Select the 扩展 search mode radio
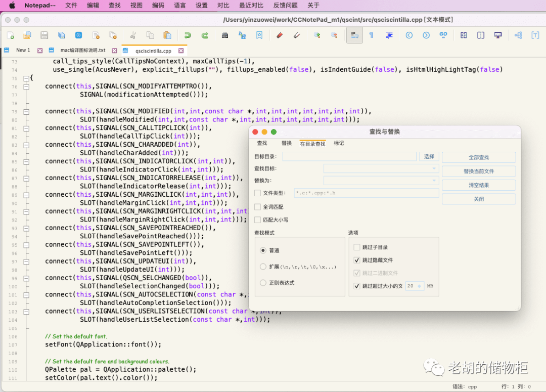Image resolution: width=546 pixels, height=392 pixels. 263,267
